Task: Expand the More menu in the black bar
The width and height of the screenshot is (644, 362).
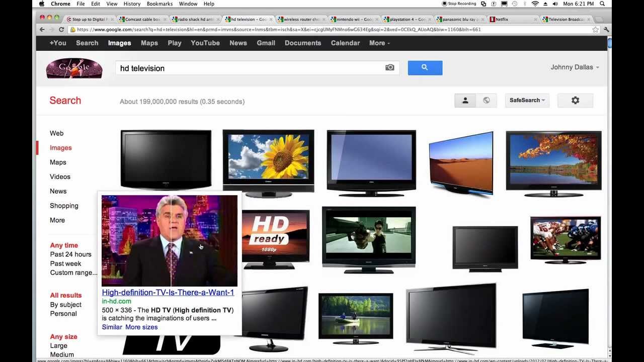Action: point(379,43)
